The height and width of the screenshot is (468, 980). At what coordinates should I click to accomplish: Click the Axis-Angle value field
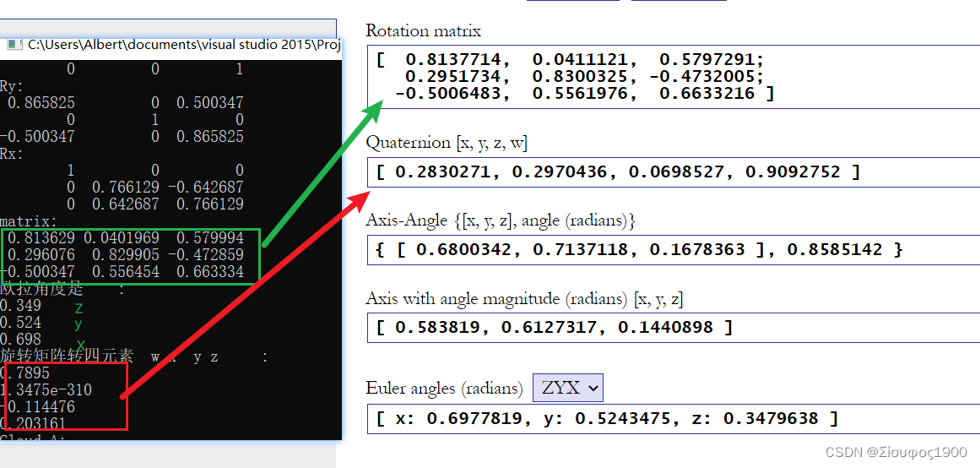pos(674,250)
